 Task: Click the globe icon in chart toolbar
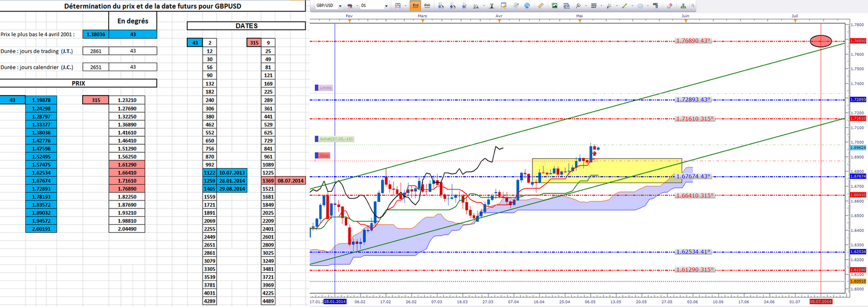tap(527, 5)
